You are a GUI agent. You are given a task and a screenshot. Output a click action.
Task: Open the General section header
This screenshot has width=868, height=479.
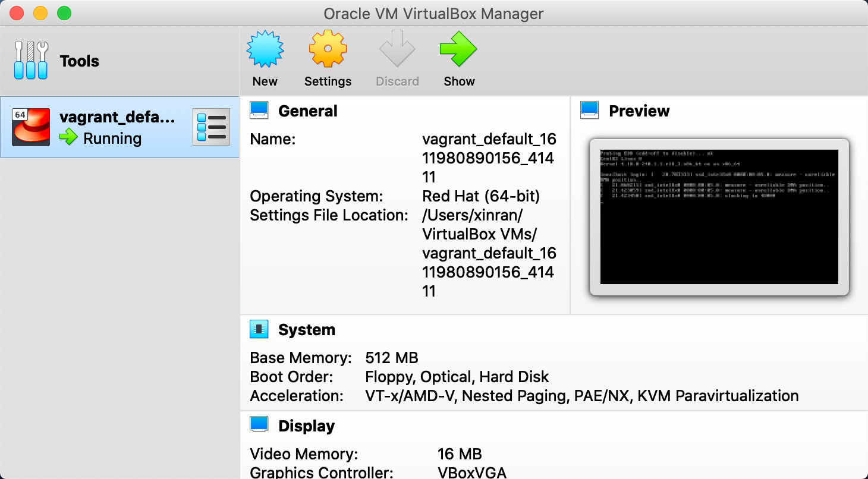pos(307,111)
